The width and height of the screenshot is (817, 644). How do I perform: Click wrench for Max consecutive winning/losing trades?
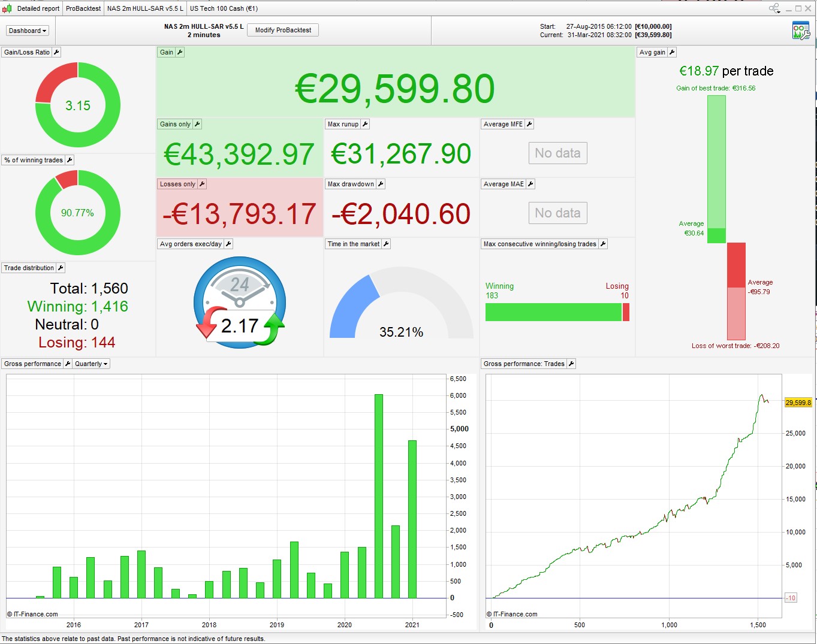click(x=603, y=244)
